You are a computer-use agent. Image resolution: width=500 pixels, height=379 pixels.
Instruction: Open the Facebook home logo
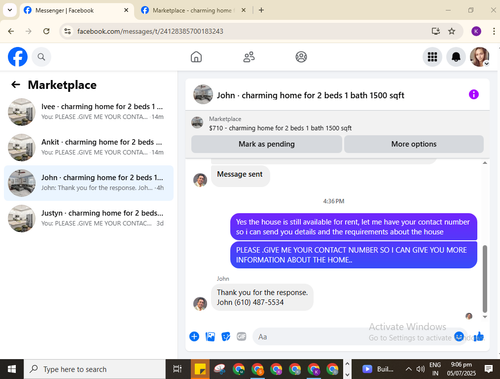click(x=18, y=57)
